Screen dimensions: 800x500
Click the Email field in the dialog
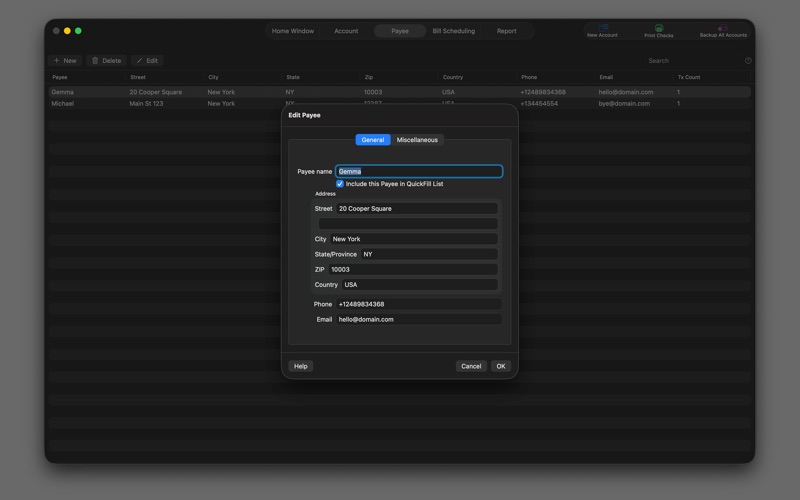click(x=418, y=319)
